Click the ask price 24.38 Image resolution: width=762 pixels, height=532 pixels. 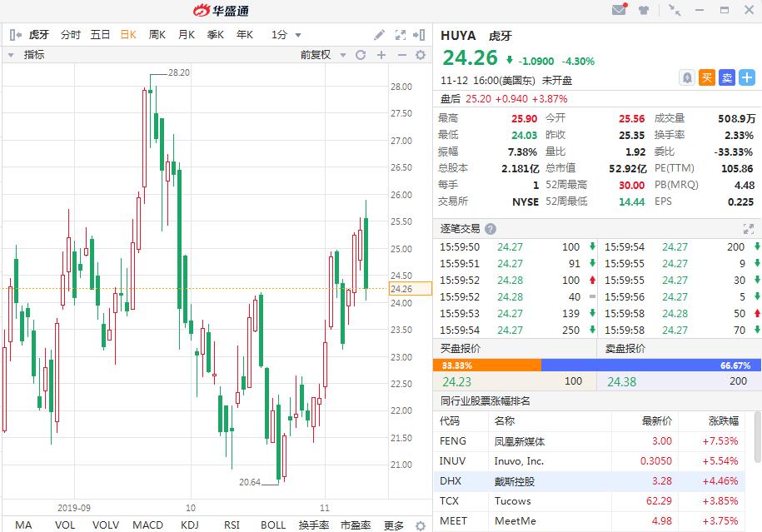[x=621, y=382]
